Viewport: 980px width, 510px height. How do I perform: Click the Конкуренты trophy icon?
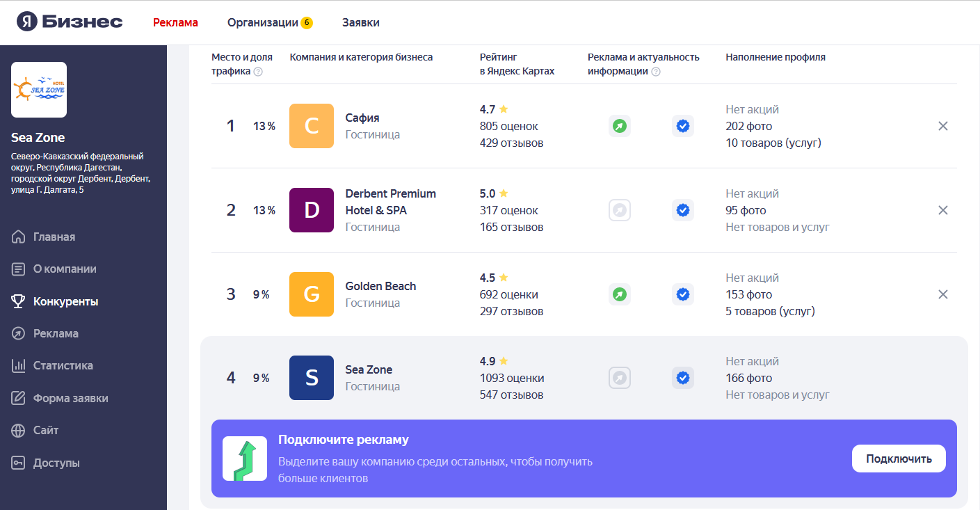pyautogui.click(x=19, y=301)
